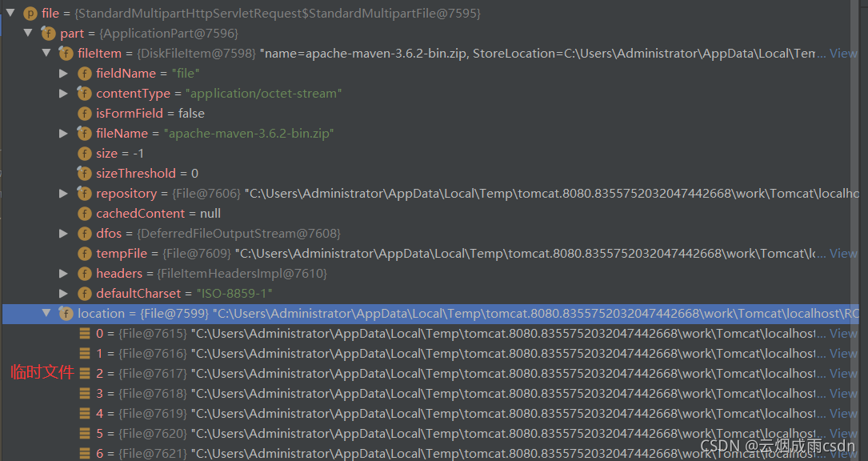Expand the fileName field
The width and height of the screenshot is (868, 461).
click(64, 133)
